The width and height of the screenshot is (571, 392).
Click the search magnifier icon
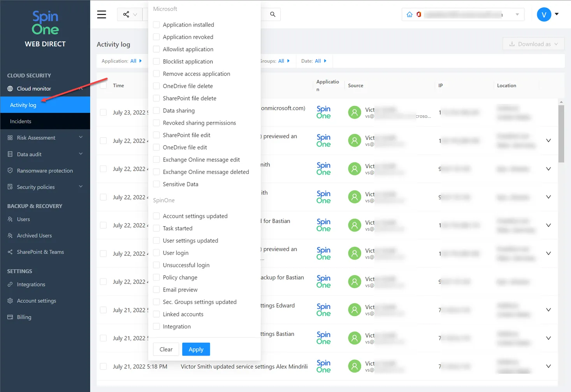pos(272,14)
